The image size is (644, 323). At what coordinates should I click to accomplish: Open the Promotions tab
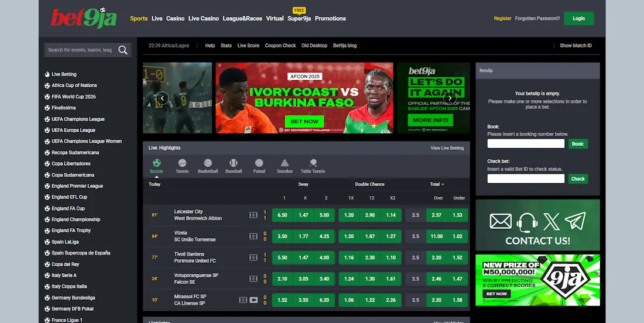click(330, 19)
